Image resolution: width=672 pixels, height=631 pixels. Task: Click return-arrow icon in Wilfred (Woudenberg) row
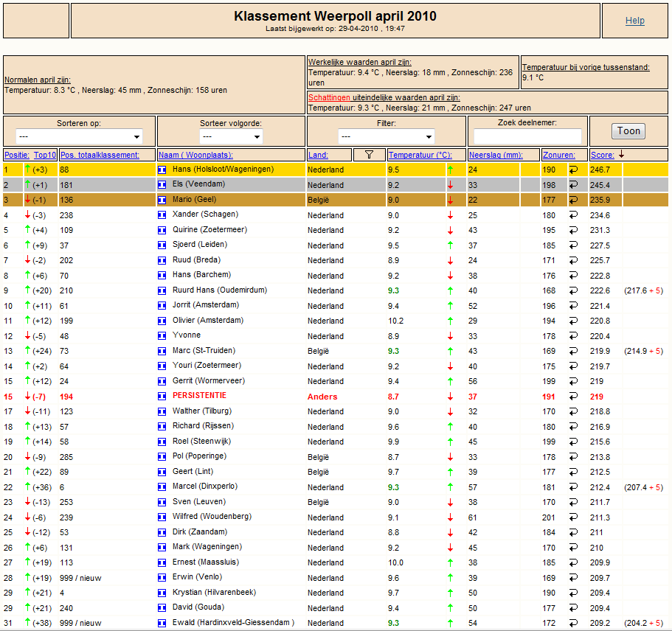[x=573, y=517]
